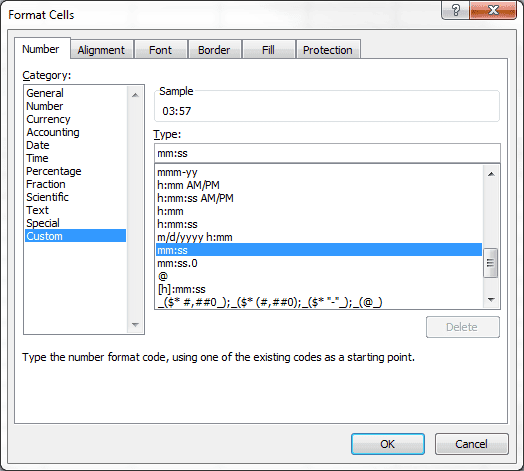Close the Format Cells dialog

tap(493, 10)
